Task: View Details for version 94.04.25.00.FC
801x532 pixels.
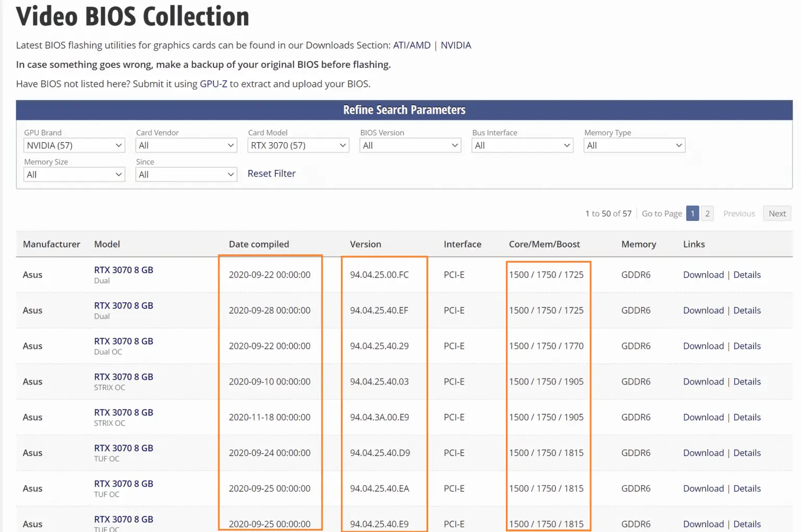Action: pyautogui.click(x=747, y=275)
